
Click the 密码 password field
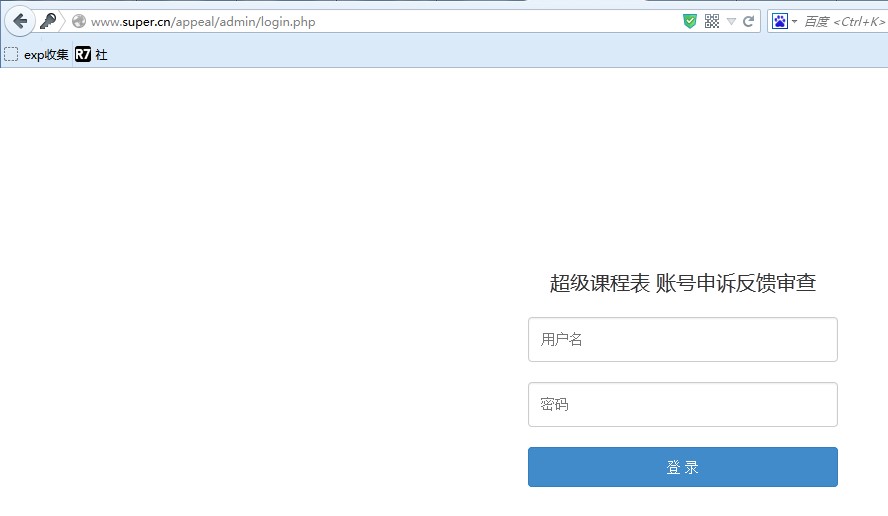point(682,404)
